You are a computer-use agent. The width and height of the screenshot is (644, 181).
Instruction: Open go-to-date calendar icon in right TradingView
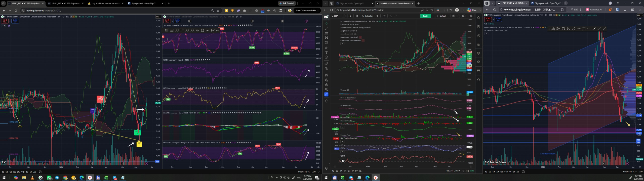[x=523, y=172]
